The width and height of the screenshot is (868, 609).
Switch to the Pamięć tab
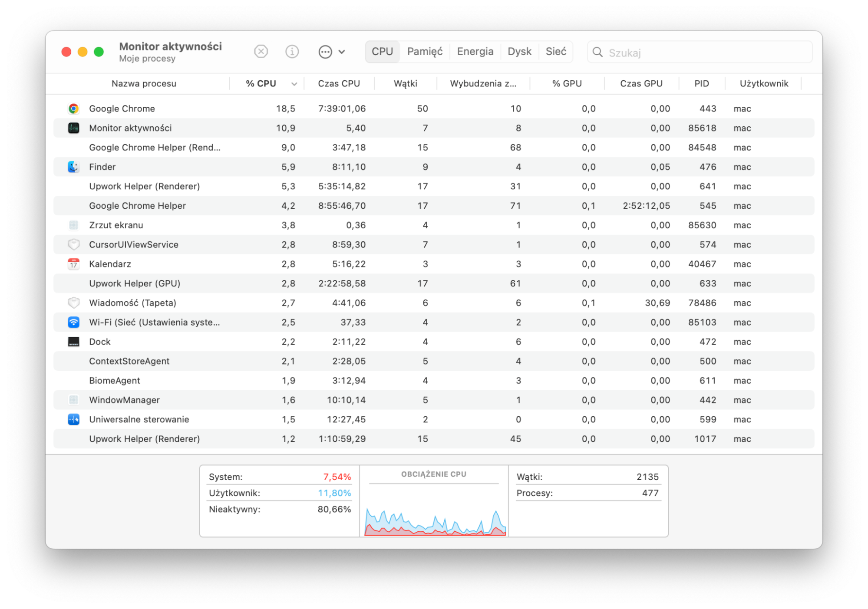click(425, 52)
